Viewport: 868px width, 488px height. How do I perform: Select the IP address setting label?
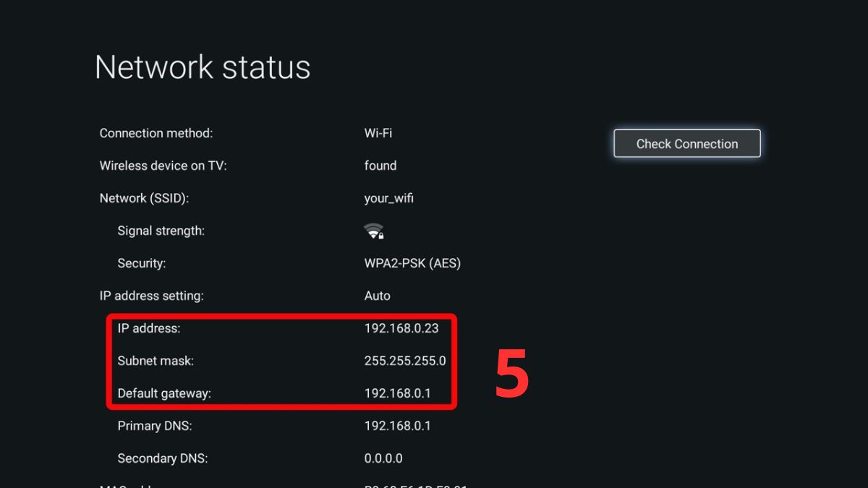pyautogui.click(x=152, y=296)
